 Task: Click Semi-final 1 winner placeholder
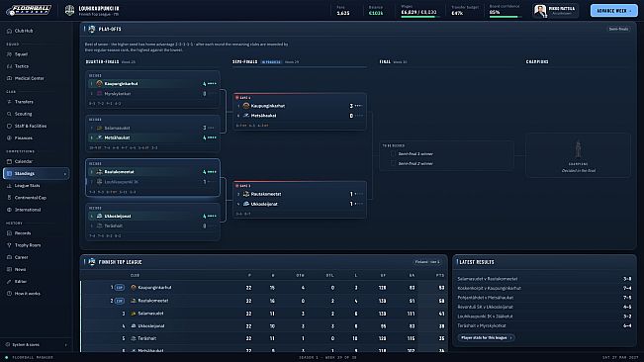pos(415,154)
